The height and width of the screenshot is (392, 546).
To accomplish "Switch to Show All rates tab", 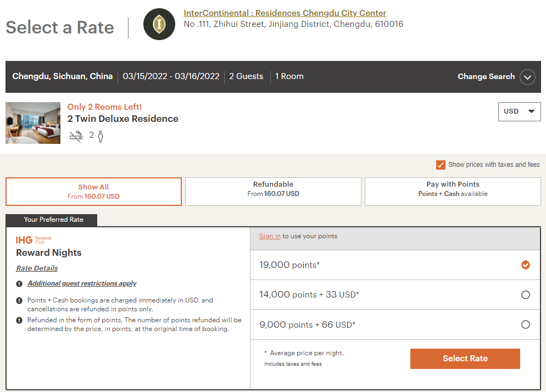I will 94,192.
